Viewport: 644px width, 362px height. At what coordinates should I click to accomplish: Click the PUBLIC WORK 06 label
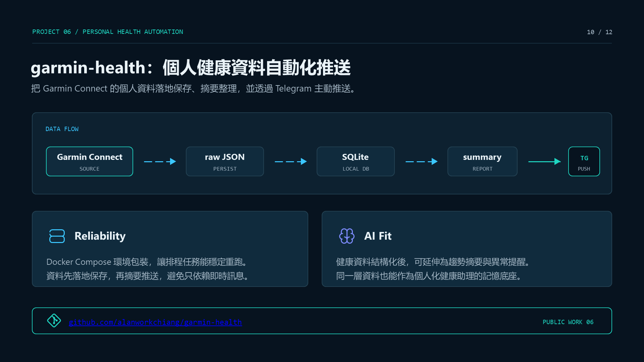pyautogui.click(x=568, y=322)
